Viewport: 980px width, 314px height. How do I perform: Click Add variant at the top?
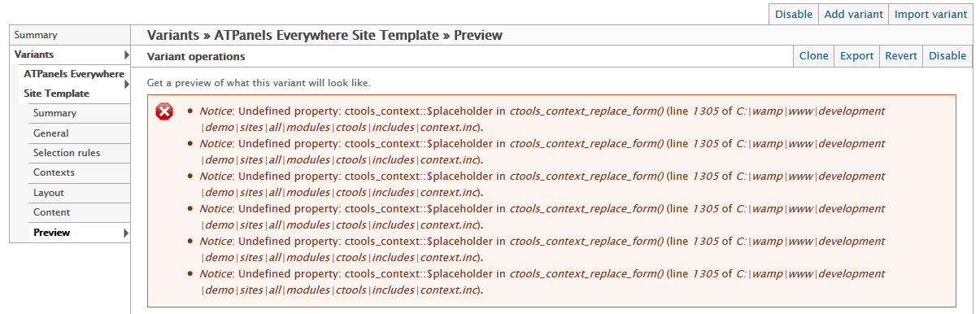click(853, 15)
